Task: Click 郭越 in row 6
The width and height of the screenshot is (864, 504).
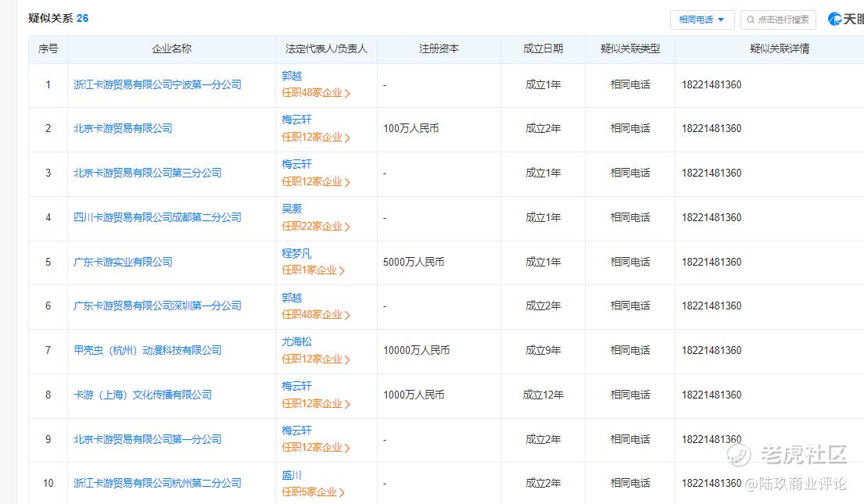Action: (292, 298)
